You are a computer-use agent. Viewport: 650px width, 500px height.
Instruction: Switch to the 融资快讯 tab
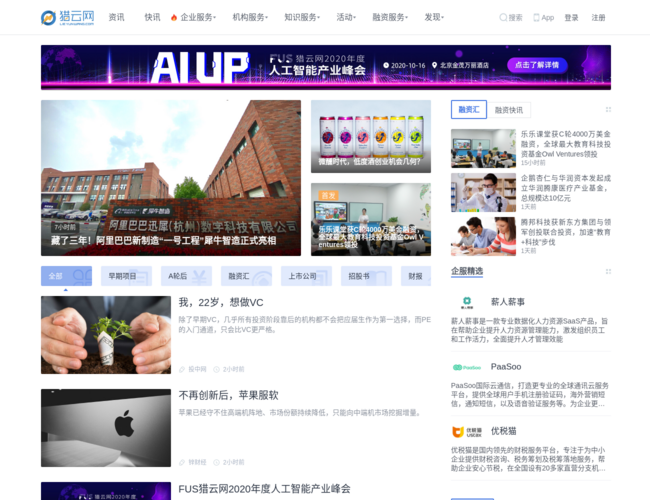point(509,110)
